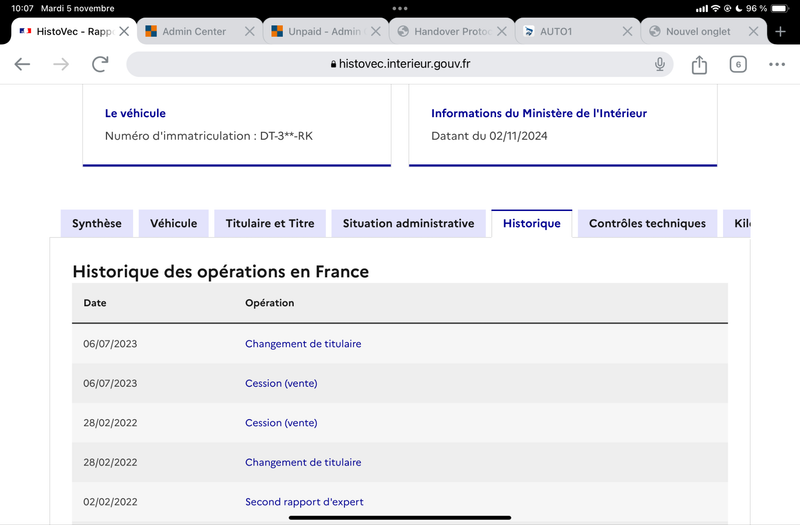Tap the Wi-Fi icon in status bar
This screenshot has width=800, height=525.
pyautogui.click(x=715, y=9)
